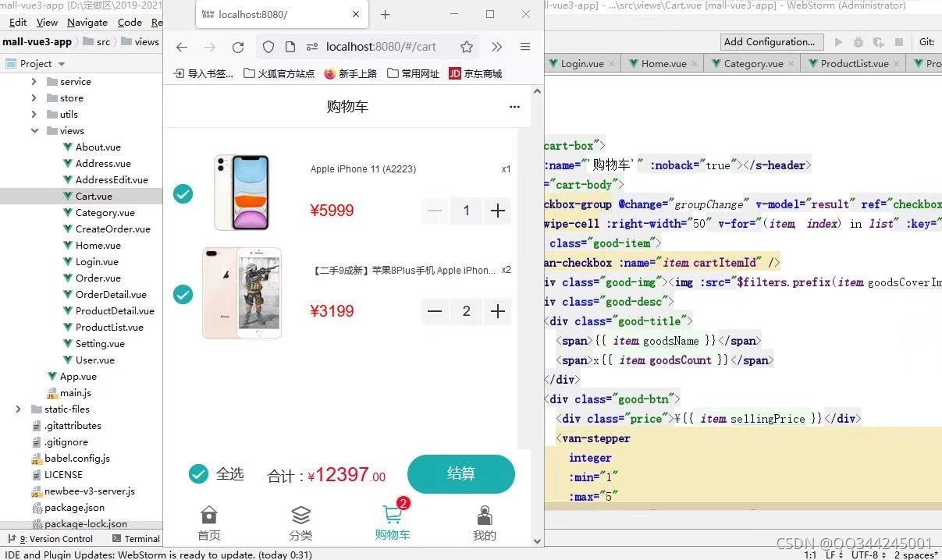Collapse the views folder
The image size is (942, 560).
coord(34,130)
